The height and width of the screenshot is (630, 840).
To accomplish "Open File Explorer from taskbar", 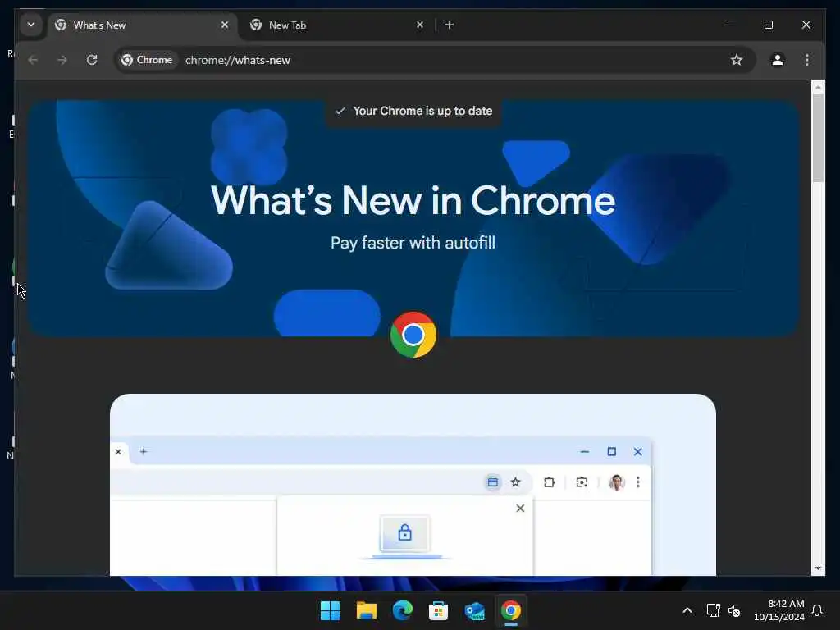I will tap(367, 610).
